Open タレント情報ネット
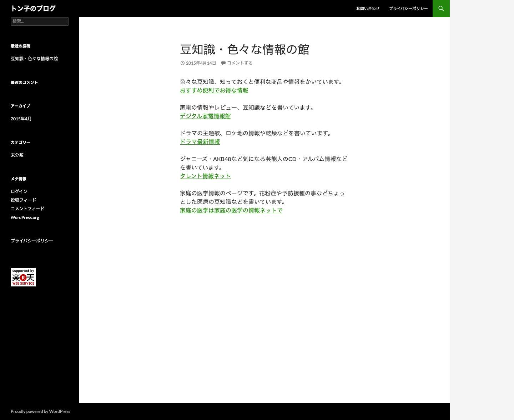Image resolution: width=514 pixels, height=420 pixels. click(x=205, y=176)
